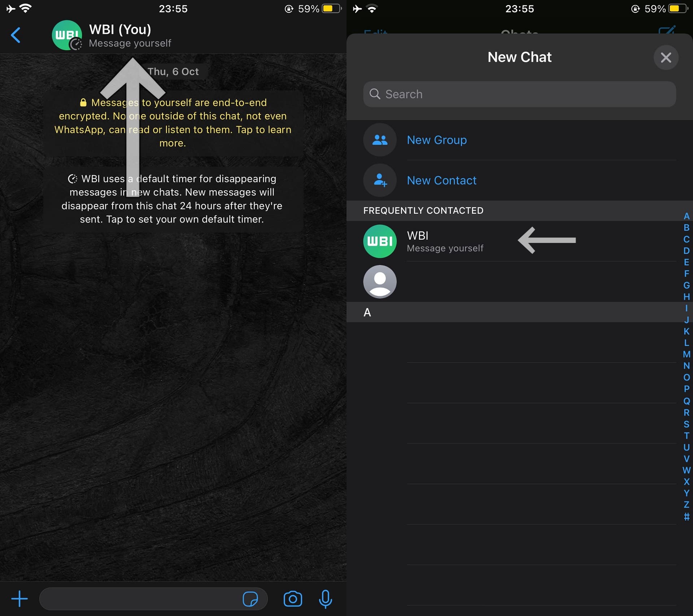Tap the back arrow icon top left
The width and height of the screenshot is (693, 616).
[x=16, y=35]
